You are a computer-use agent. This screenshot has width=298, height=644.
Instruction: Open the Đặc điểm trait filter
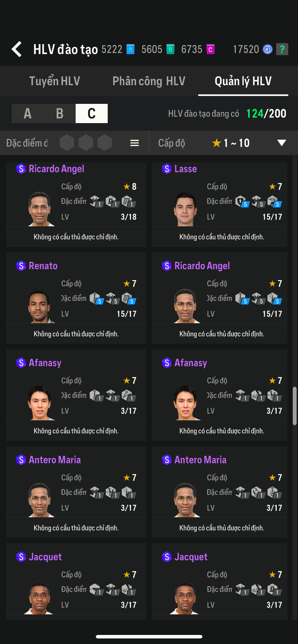pos(27,143)
